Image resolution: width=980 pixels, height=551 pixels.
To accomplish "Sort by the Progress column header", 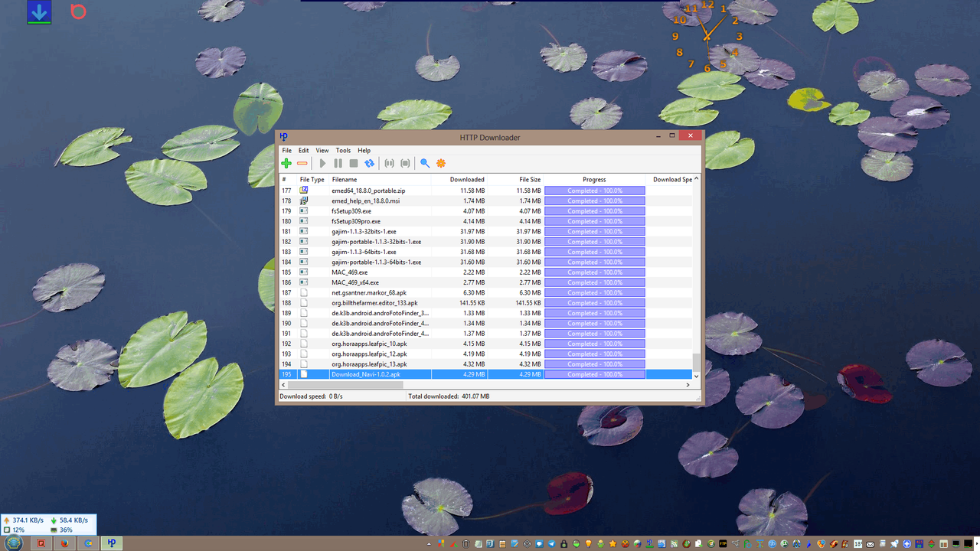I will point(594,180).
